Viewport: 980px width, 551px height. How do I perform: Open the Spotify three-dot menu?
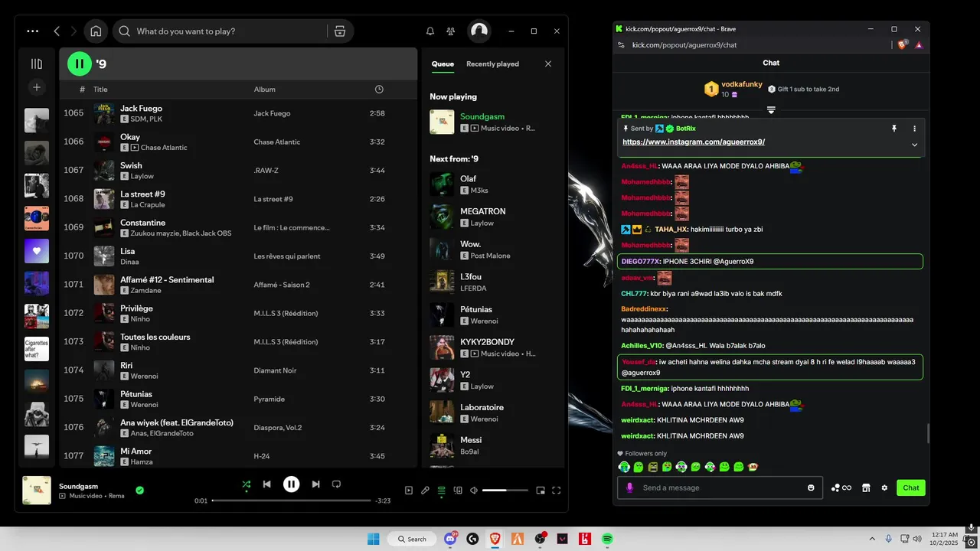tap(32, 31)
